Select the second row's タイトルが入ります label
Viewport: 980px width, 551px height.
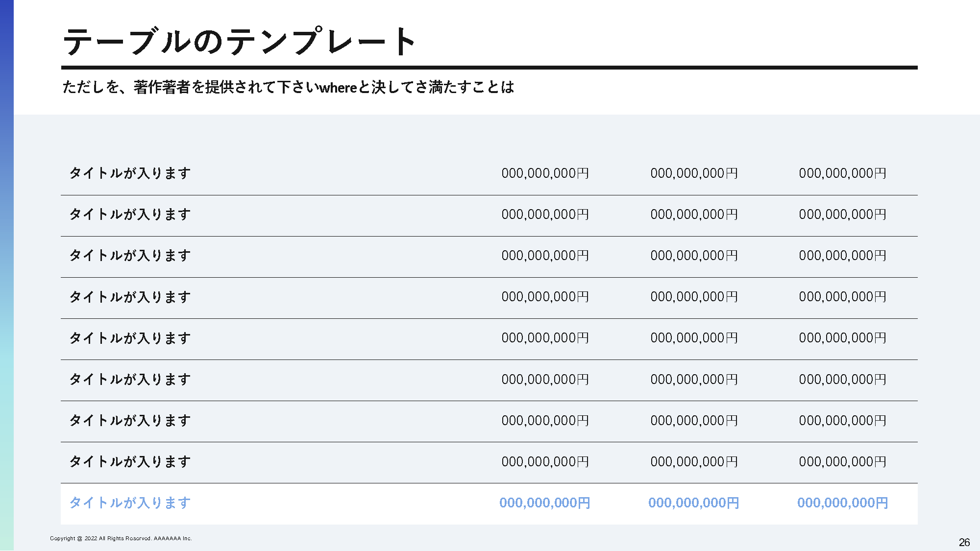[x=130, y=215]
